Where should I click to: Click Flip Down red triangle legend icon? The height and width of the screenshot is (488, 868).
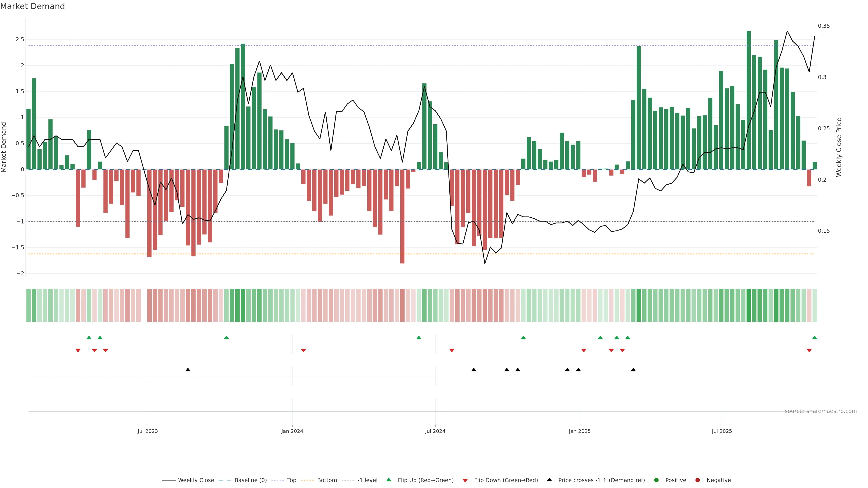(x=465, y=481)
